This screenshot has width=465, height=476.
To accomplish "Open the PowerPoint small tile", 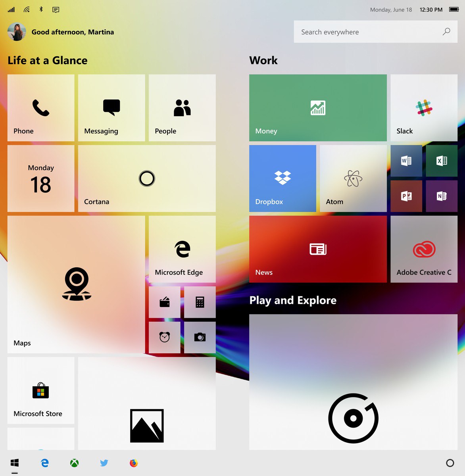I will 406,196.
